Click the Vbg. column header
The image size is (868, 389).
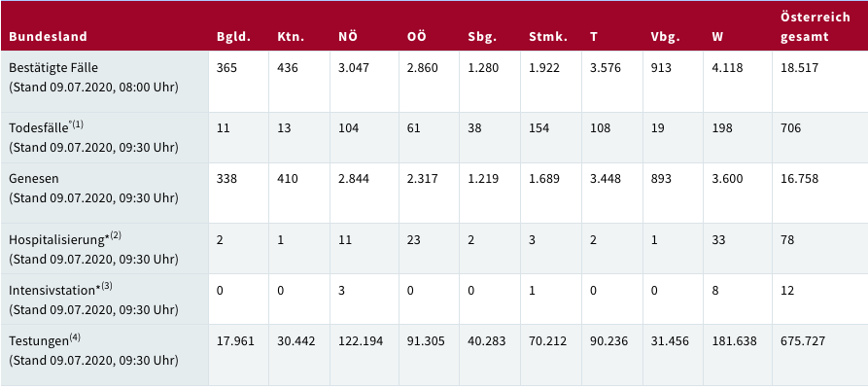point(664,37)
